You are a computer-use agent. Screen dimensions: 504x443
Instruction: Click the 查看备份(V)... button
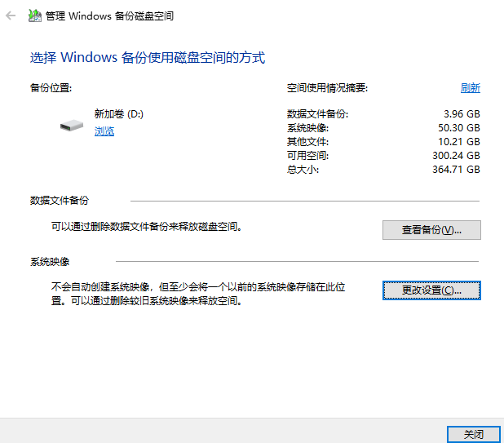click(x=431, y=230)
